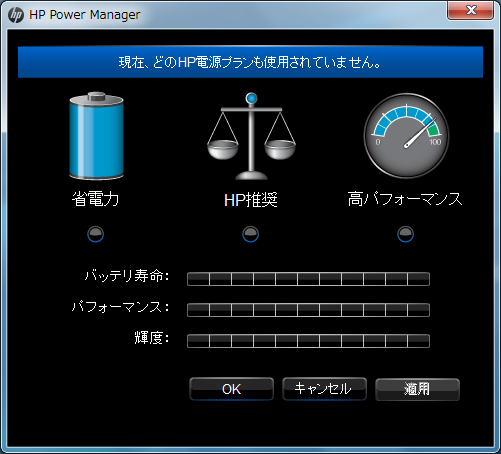
Task: Click the パフォーマンス: label
Action: [121, 307]
